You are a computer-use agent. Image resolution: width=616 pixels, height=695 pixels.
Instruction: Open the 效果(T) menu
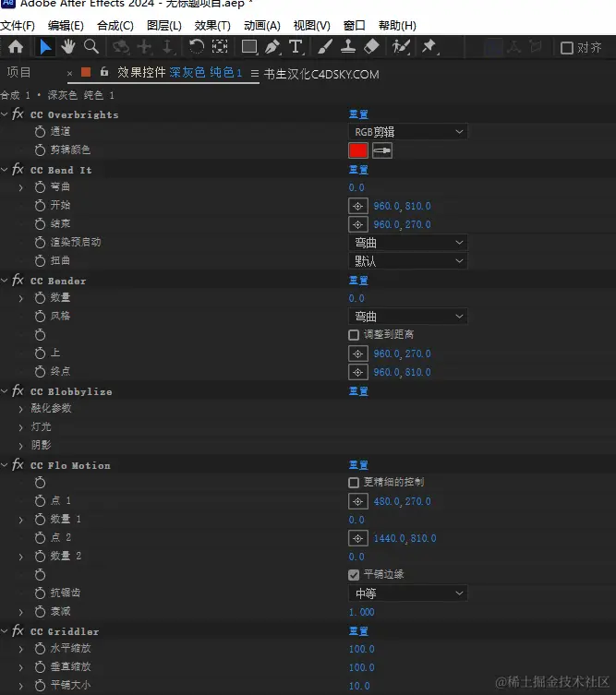coord(212,26)
